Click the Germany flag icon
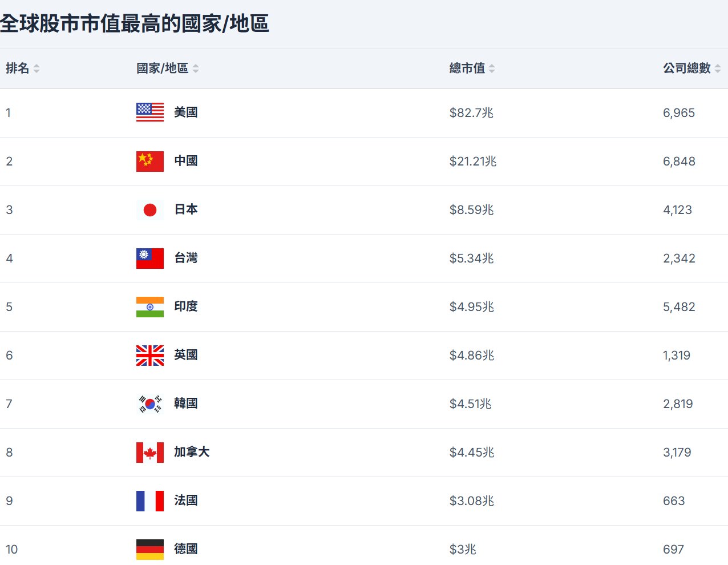 (150, 549)
